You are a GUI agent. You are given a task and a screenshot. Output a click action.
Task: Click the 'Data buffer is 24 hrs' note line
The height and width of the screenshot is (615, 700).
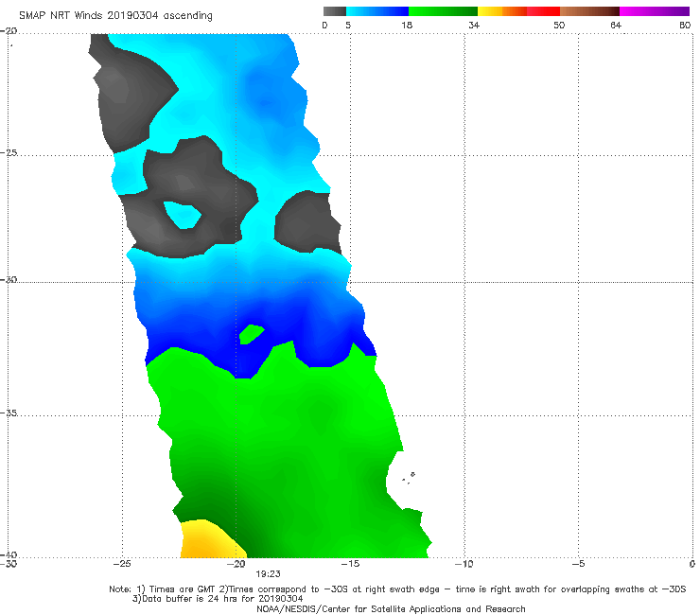[218, 599]
